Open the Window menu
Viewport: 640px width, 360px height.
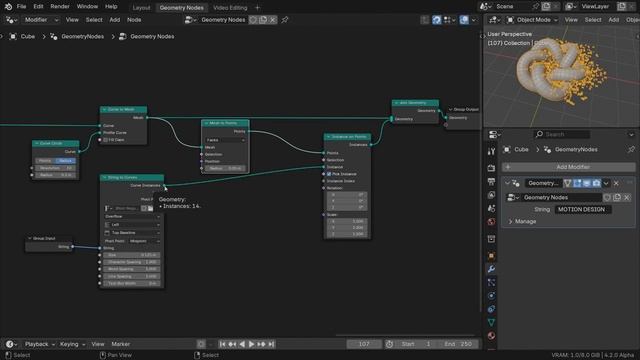(x=87, y=7)
